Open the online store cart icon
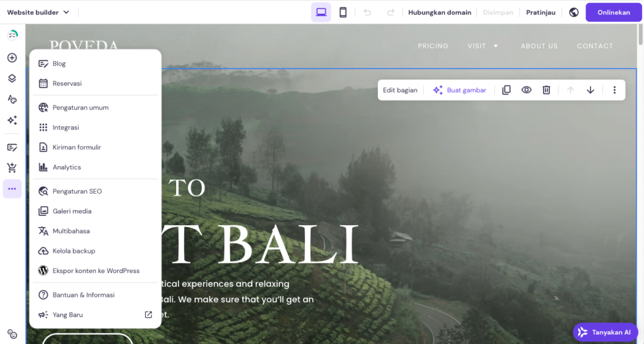Screen dimensions: 644x344 tap(12, 167)
